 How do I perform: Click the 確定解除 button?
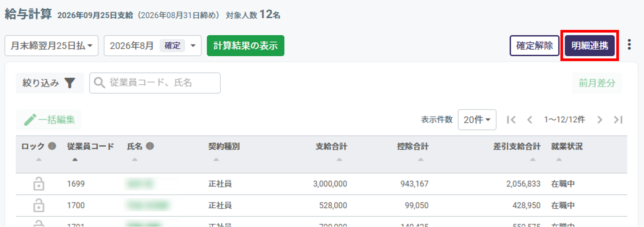coord(535,45)
